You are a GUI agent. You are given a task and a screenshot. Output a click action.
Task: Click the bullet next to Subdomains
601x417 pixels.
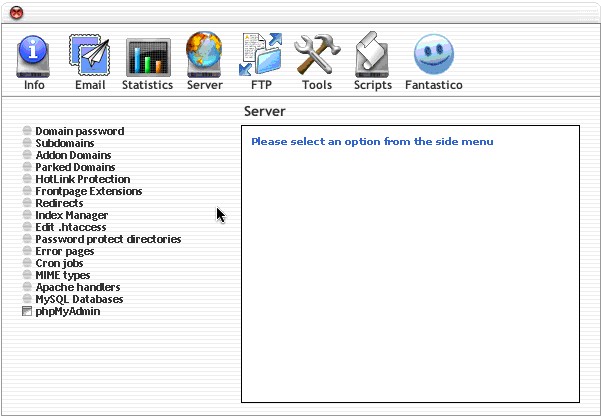pyautogui.click(x=27, y=144)
